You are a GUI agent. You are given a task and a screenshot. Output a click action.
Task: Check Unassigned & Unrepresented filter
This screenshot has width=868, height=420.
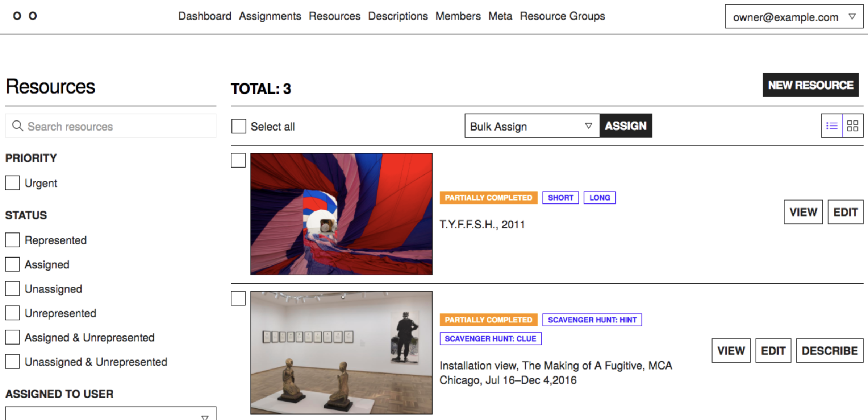12,361
